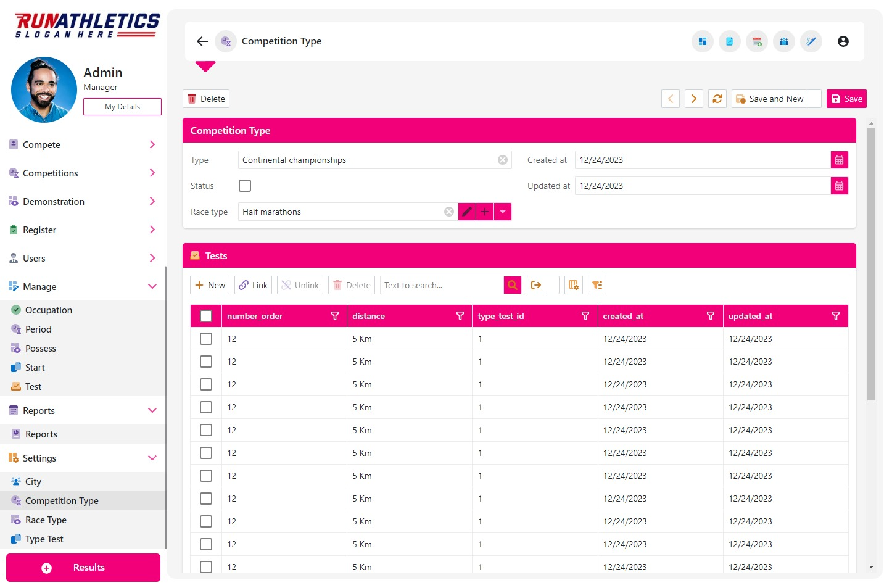Click the add-calendar-event icon top right

757,41
